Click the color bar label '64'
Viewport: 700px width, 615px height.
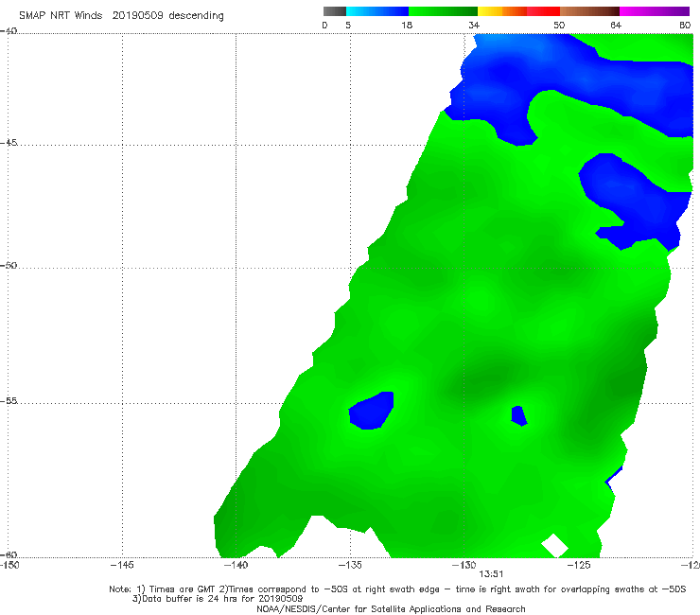(616, 26)
